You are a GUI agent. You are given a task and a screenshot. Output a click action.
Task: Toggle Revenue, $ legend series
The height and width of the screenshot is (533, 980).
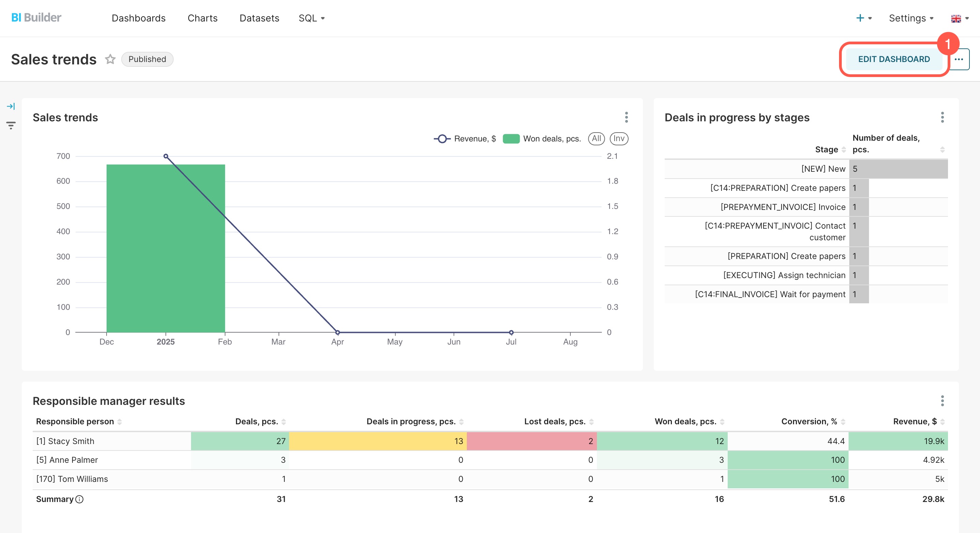(x=465, y=139)
